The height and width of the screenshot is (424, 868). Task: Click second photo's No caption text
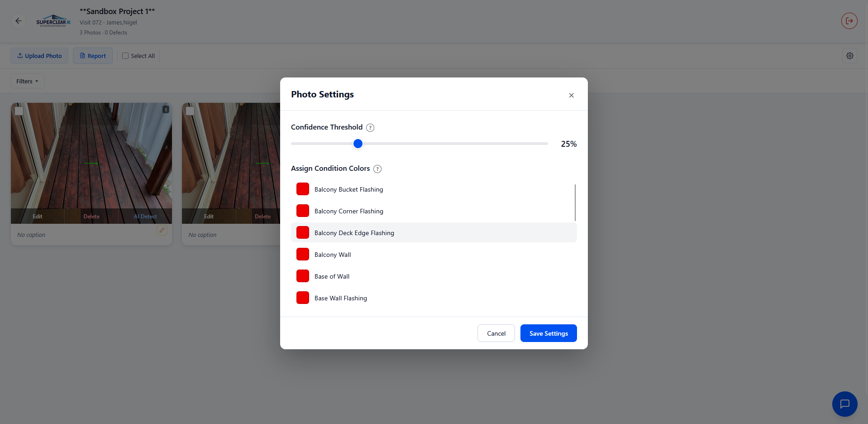click(202, 235)
